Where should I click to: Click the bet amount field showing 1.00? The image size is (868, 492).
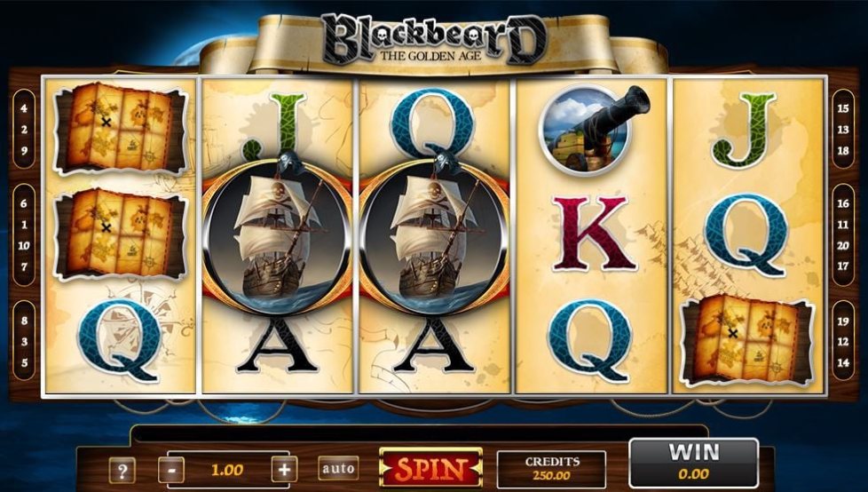point(227,470)
